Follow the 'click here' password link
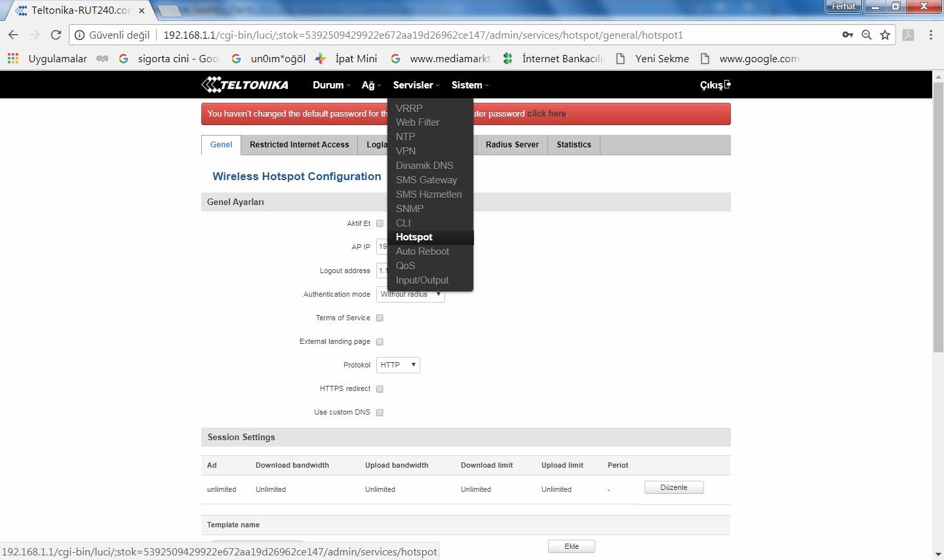This screenshot has height=560, width=944. (x=546, y=113)
